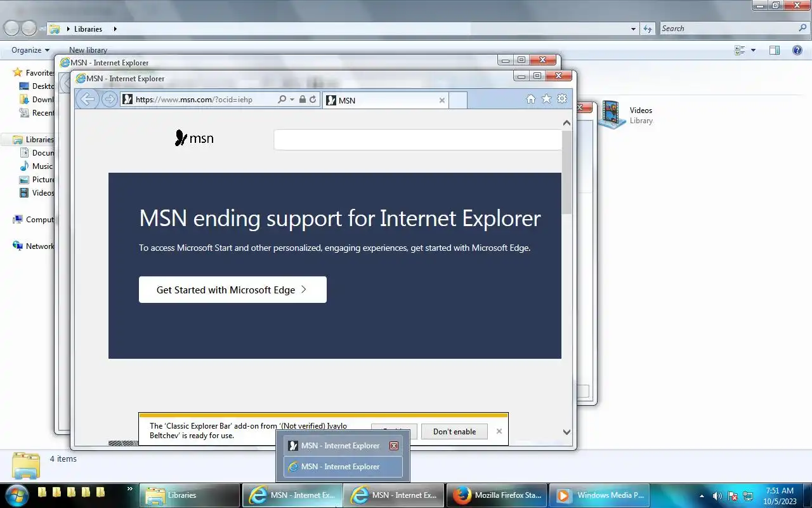Go back in front Internet Explorer window
This screenshot has width=812, height=508.
(87, 99)
